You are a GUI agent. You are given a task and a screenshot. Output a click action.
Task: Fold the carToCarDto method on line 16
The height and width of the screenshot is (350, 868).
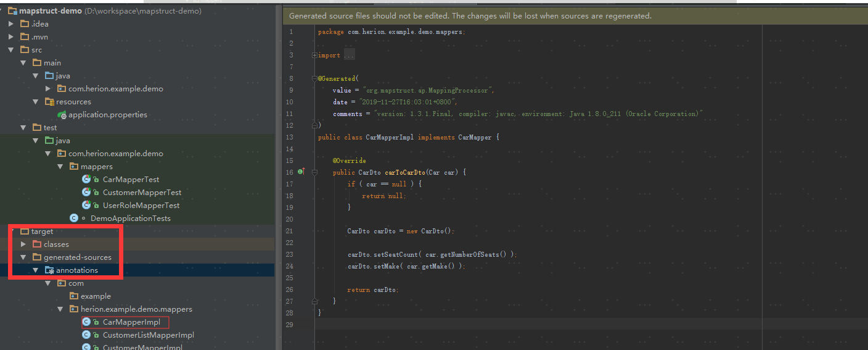coord(315,172)
